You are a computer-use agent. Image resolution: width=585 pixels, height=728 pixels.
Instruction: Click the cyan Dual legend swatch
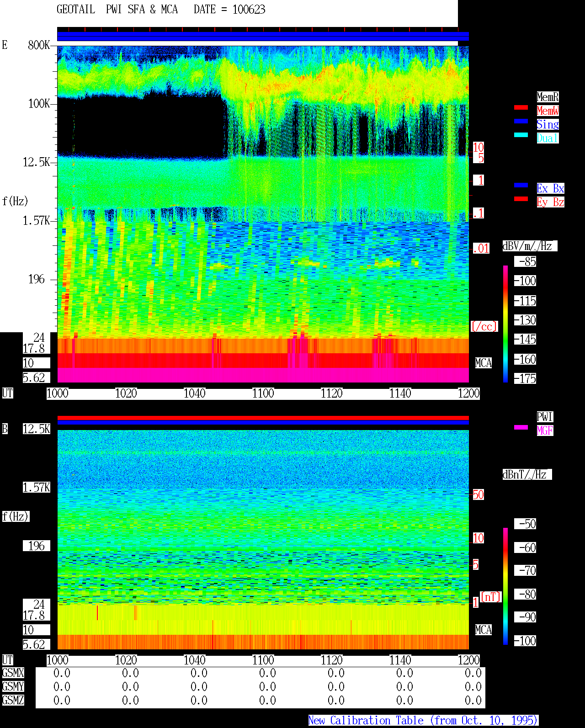(x=521, y=135)
